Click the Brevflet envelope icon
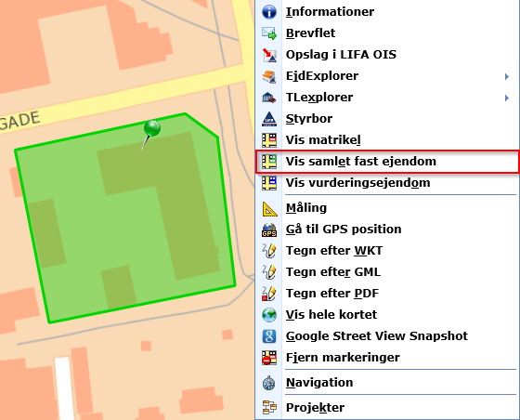Screen dimensions: 520x420 click(x=269, y=33)
